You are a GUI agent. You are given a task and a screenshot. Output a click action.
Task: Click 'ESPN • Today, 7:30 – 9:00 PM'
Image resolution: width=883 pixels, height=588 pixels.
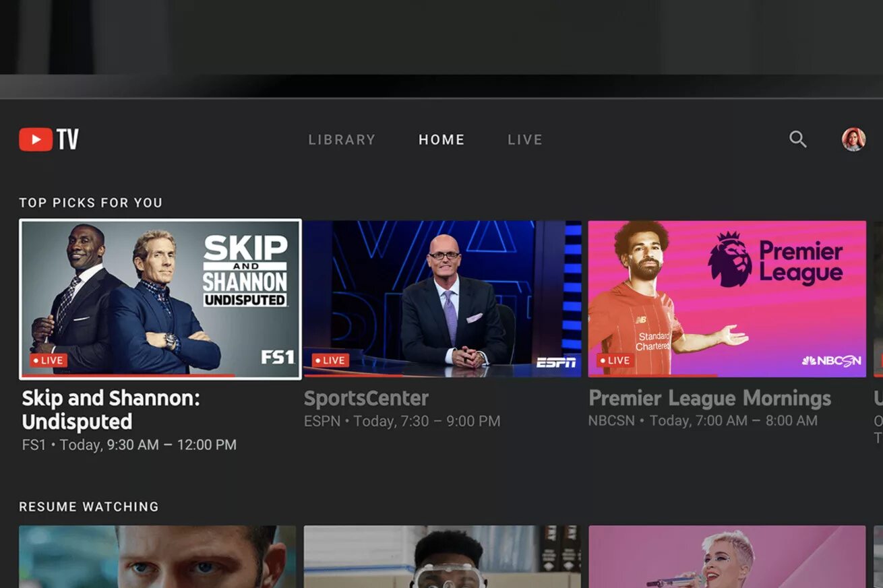coord(402,422)
